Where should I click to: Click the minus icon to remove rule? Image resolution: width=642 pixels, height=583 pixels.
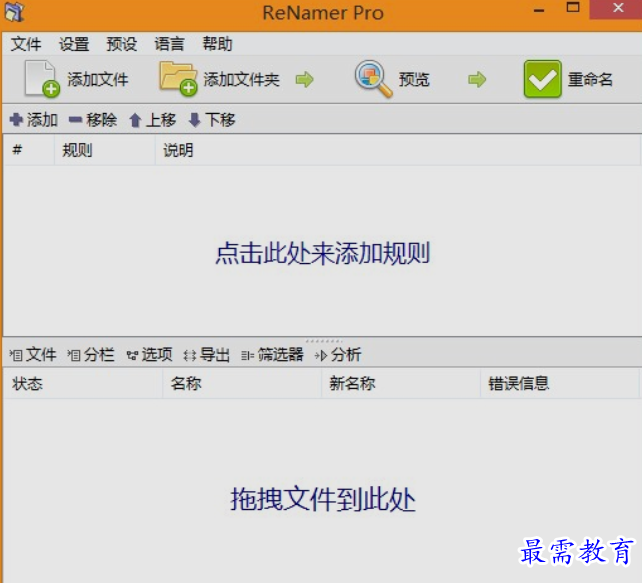(x=75, y=120)
